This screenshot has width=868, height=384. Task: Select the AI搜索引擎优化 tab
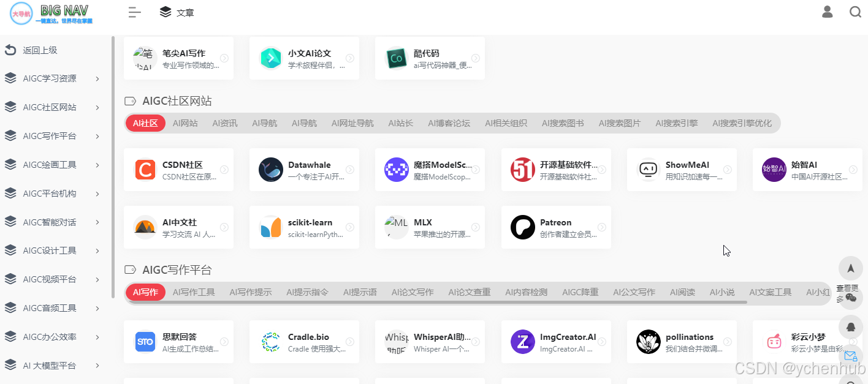(742, 123)
